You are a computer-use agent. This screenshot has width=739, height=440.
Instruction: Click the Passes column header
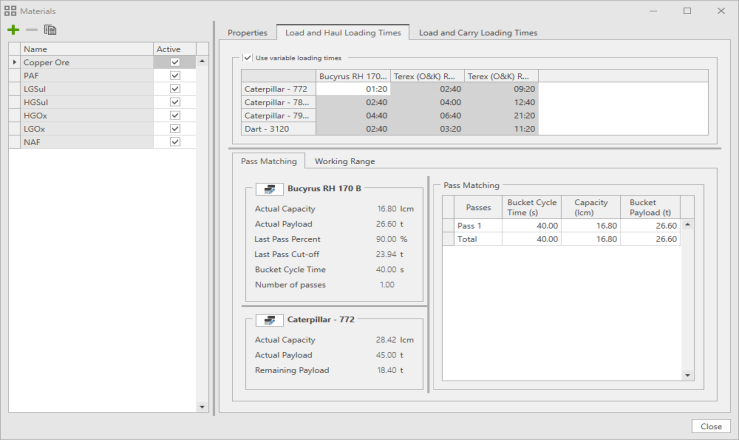click(x=478, y=207)
